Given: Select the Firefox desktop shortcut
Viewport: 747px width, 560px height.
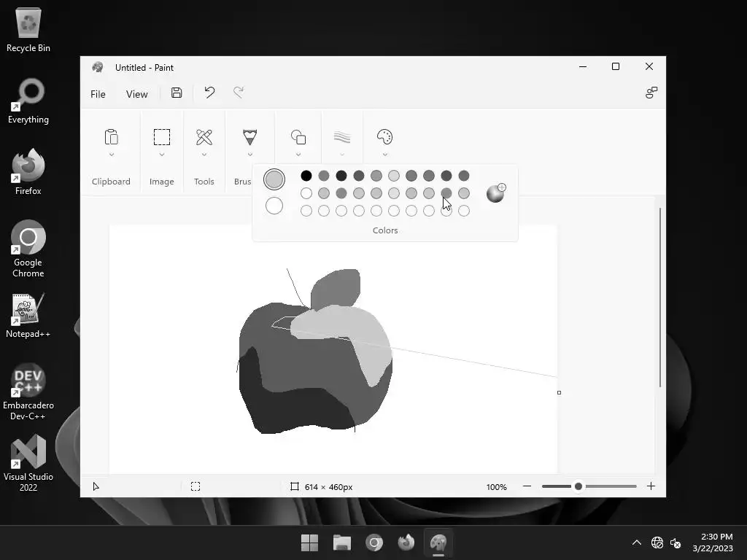Looking at the screenshot, I should tap(28, 172).
